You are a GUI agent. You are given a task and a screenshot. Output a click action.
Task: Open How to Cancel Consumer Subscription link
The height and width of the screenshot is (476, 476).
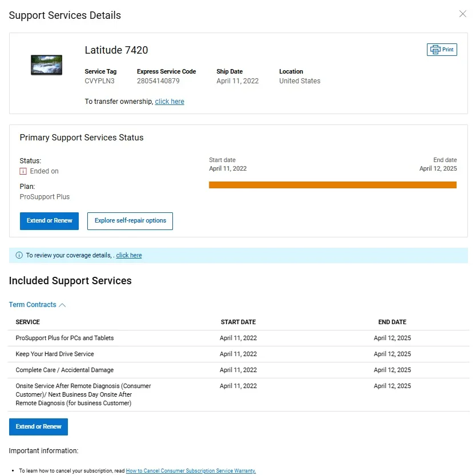(191, 471)
